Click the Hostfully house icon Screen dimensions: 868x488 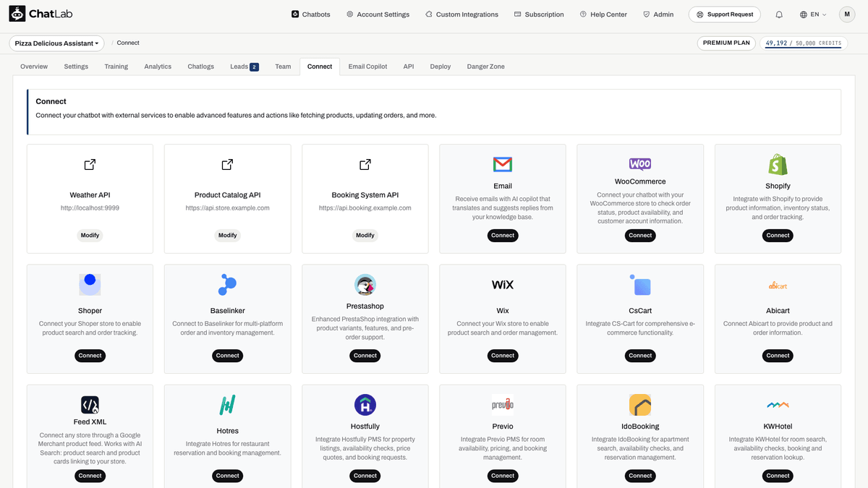point(365,405)
